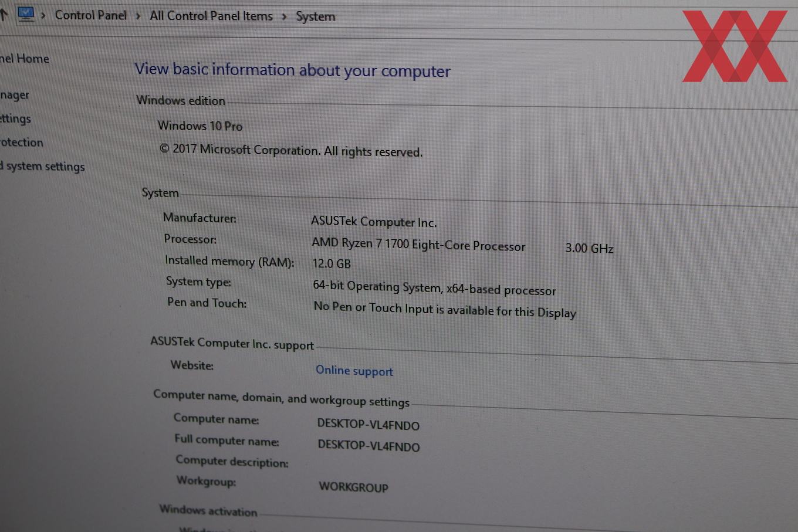Click Computer name, domain, and workgroup settings header
The image size is (798, 532).
[282, 398]
